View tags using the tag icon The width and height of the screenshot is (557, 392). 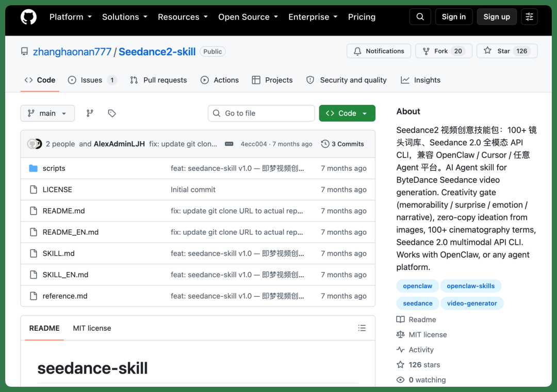click(x=112, y=113)
